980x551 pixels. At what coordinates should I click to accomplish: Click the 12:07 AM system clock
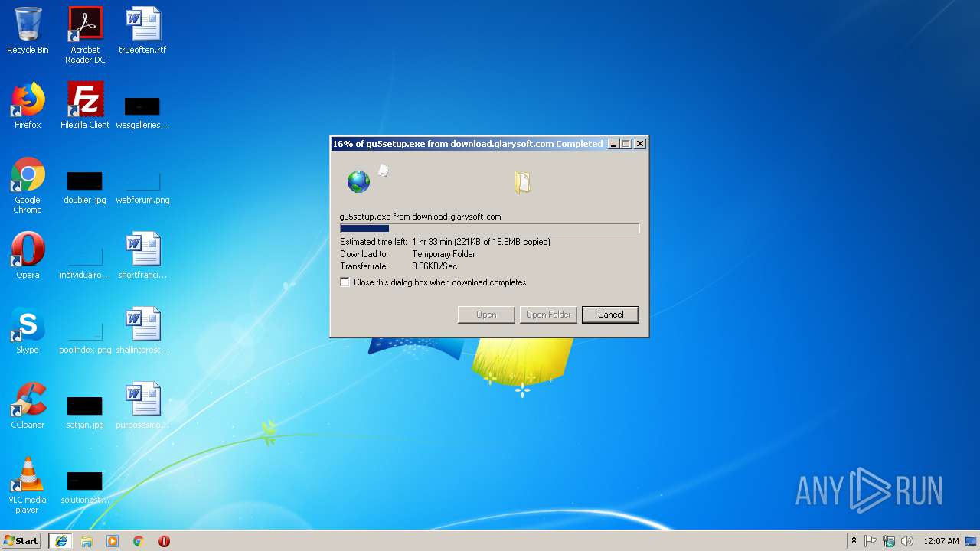coord(941,541)
